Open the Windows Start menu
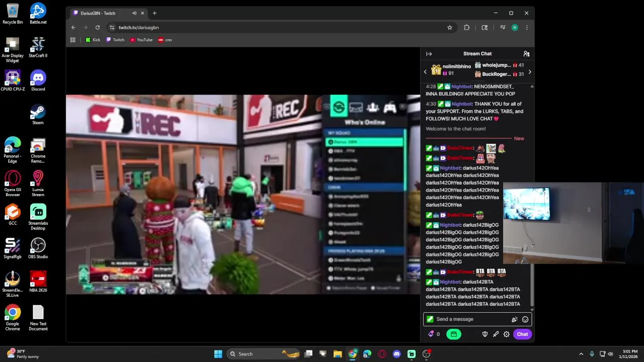The height and width of the screenshot is (362, 644). click(218, 354)
